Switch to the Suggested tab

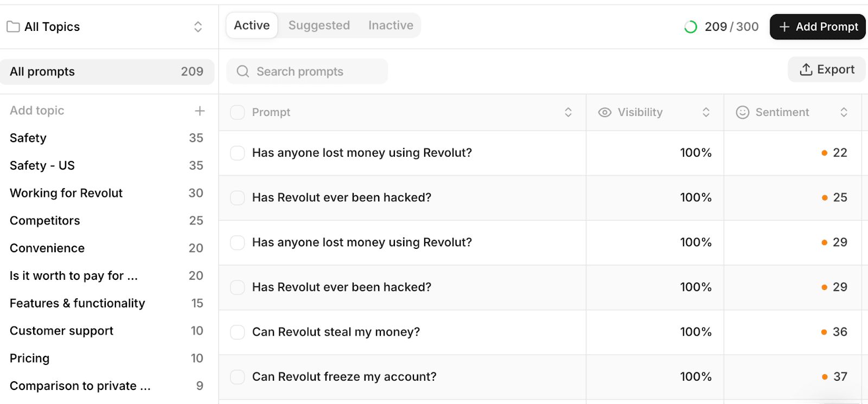click(319, 25)
